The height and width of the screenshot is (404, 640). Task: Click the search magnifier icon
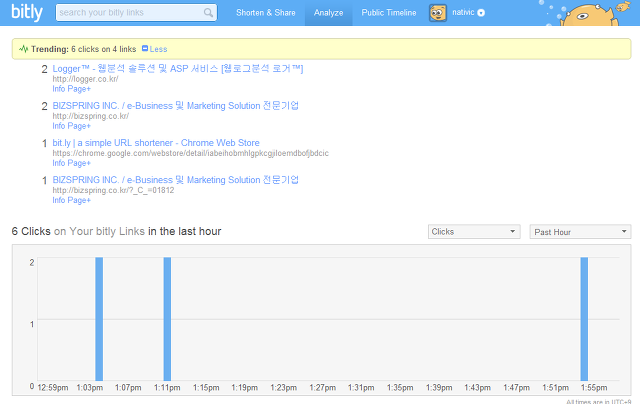pyautogui.click(x=209, y=13)
